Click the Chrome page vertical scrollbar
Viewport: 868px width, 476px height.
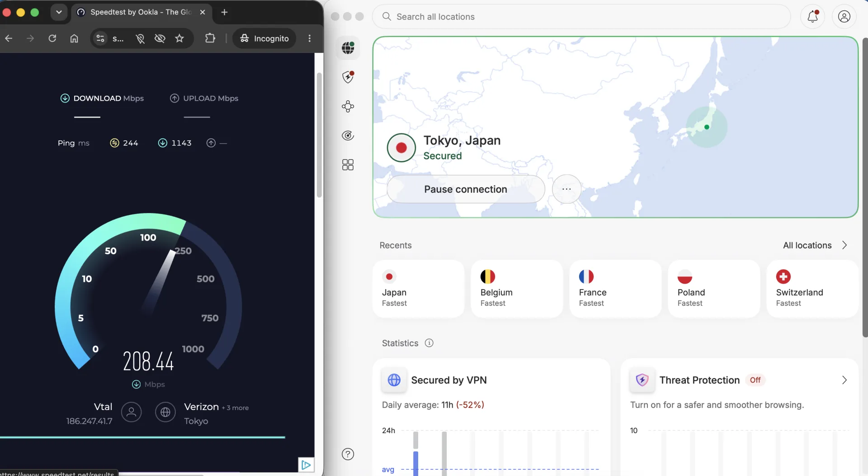point(319,135)
